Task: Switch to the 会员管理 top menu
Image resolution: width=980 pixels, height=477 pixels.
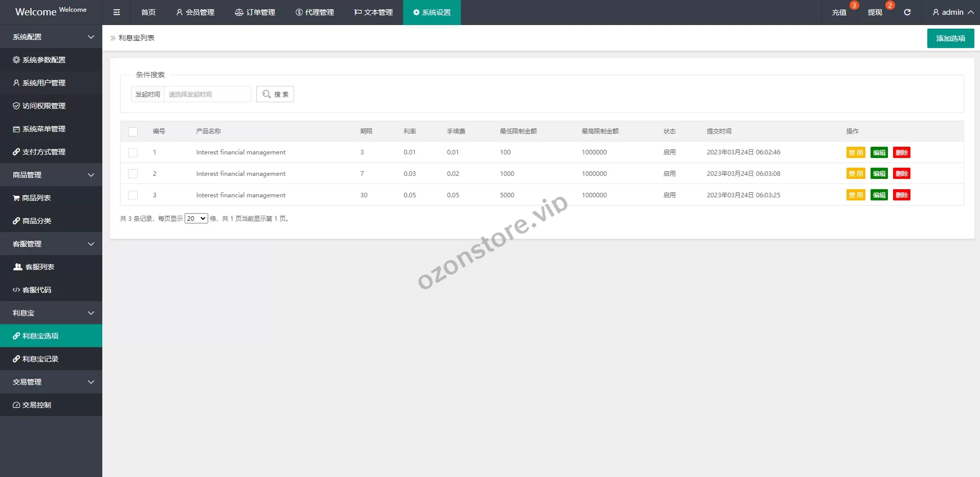Action: (x=195, y=12)
